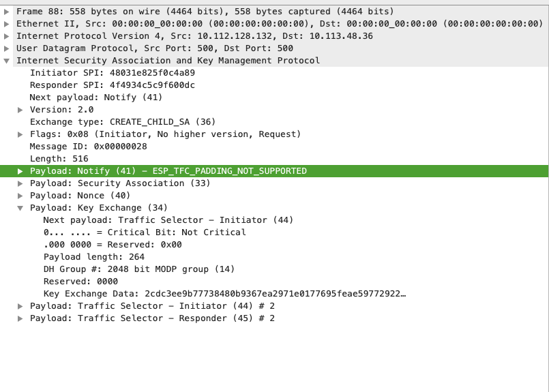Collapse the Key Exchange (34) payload
The height and width of the screenshot is (392, 549).
(20, 208)
